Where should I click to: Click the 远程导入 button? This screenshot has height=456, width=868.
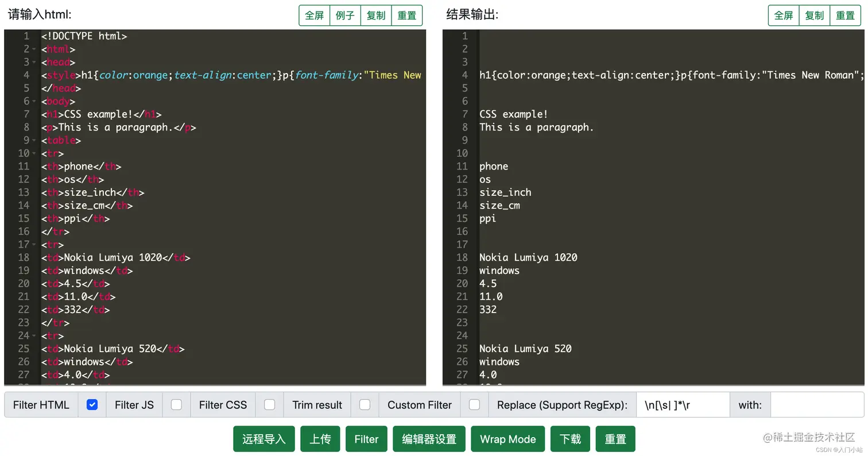pyautogui.click(x=264, y=439)
